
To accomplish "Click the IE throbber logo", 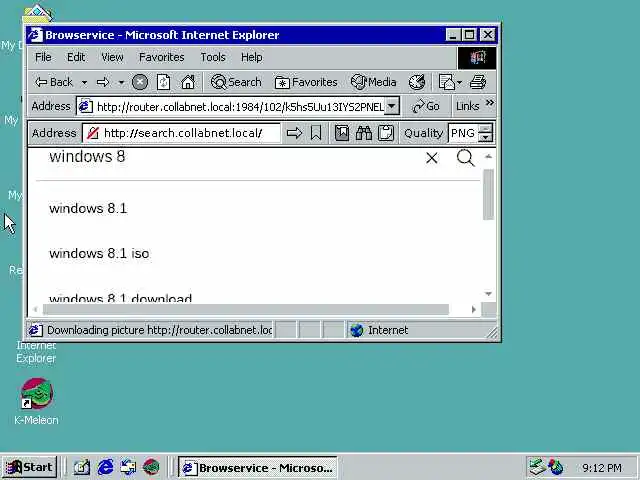I will click(477, 58).
